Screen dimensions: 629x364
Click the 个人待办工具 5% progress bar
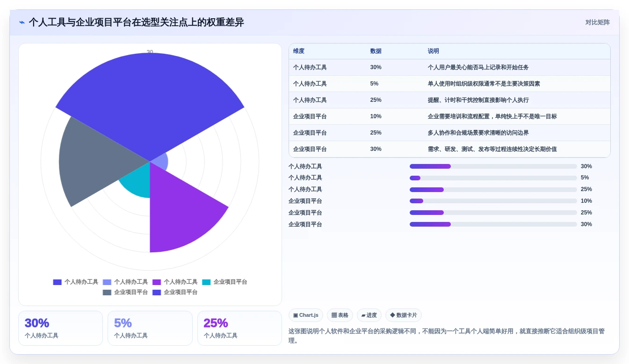pyautogui.click(x=493, y=178)
